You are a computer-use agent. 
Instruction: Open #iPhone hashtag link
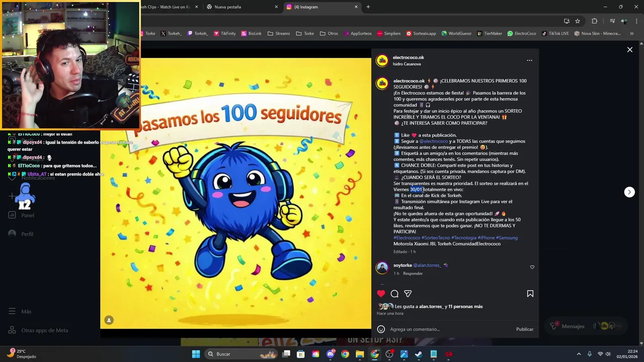[485, 238]
